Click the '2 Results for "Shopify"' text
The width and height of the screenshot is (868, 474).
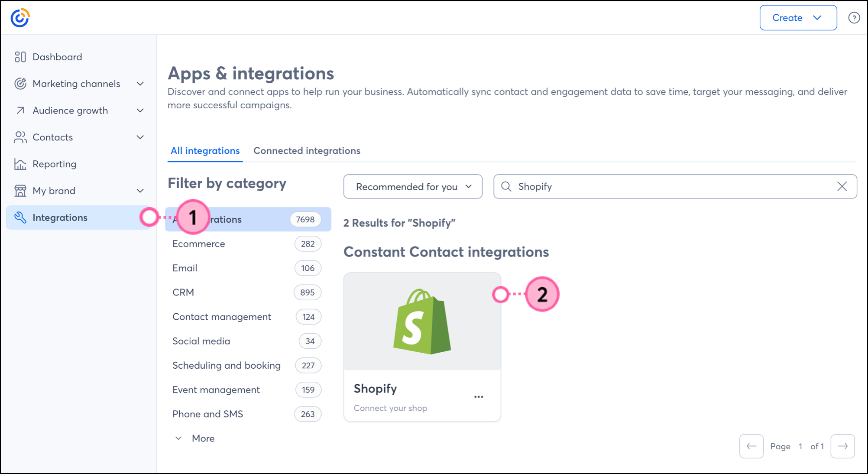click(x=399, y=223)
